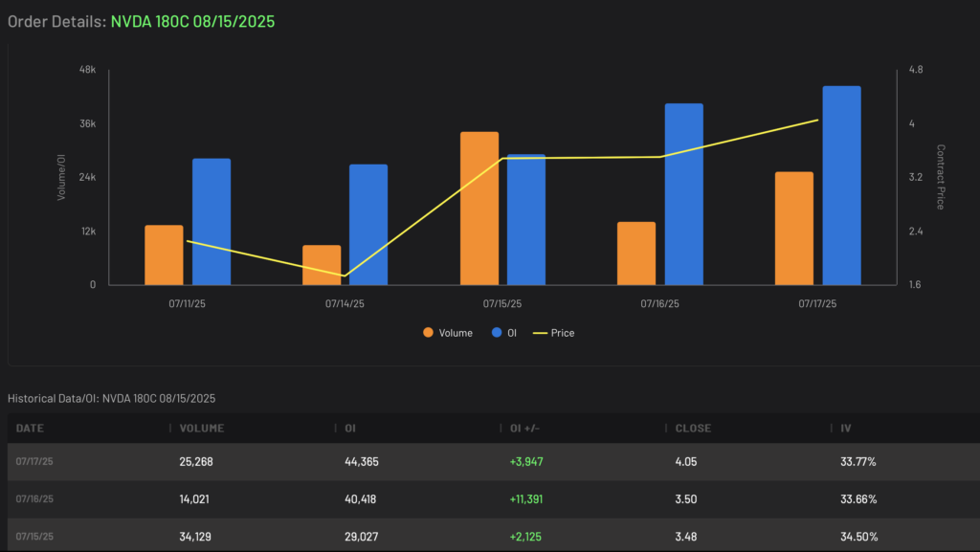Click the 07/17/25 x-axis label on chart
This screenshot has width=980, height=552.
tap(817, 303)
